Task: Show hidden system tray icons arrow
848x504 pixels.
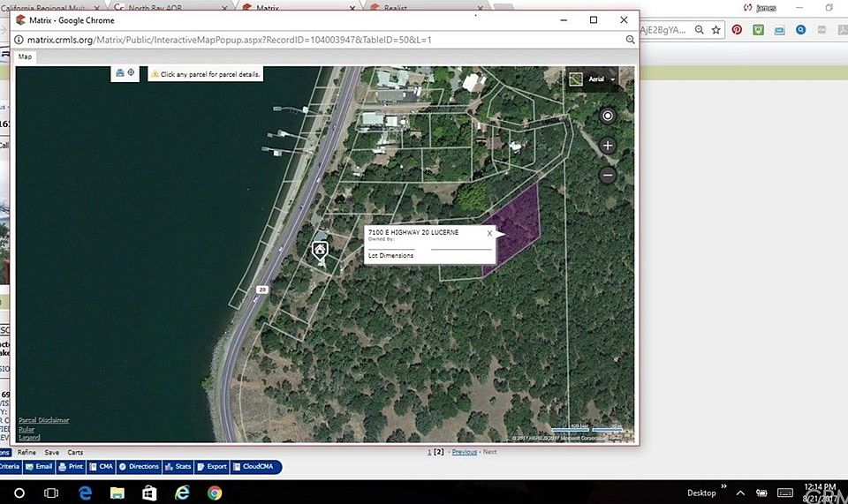Action: [740, 493]
